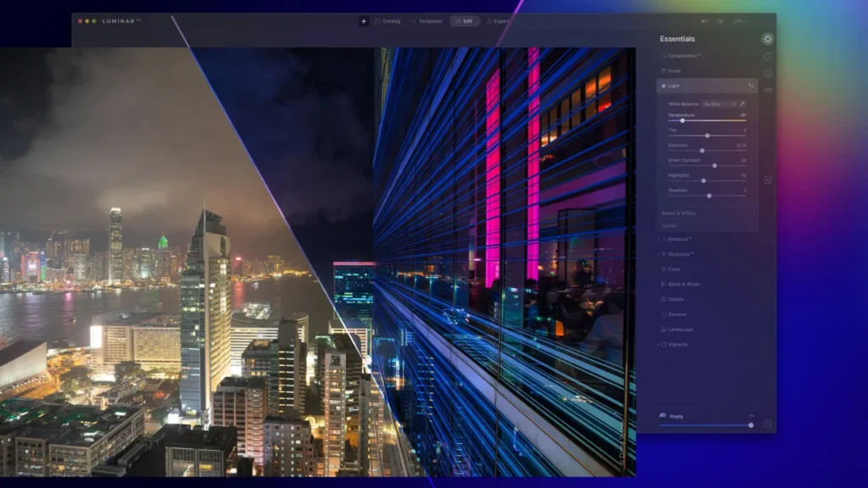This screenshot has width=868, height=488.
Task: Open the zoom percentage dropdown
Action: click(x=741, y=21)
